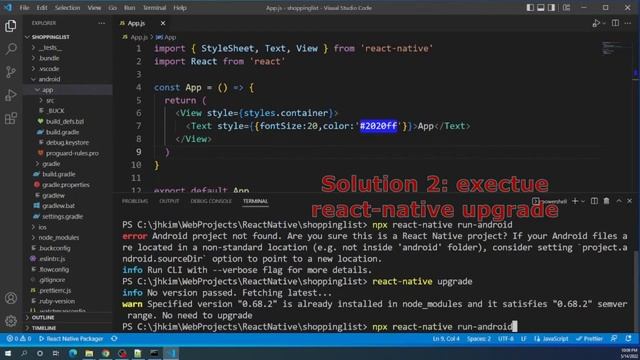Viewport: 640px width, 360px height.
Task: Open the Search view in activity bar
Action: (x=11, y=49)
